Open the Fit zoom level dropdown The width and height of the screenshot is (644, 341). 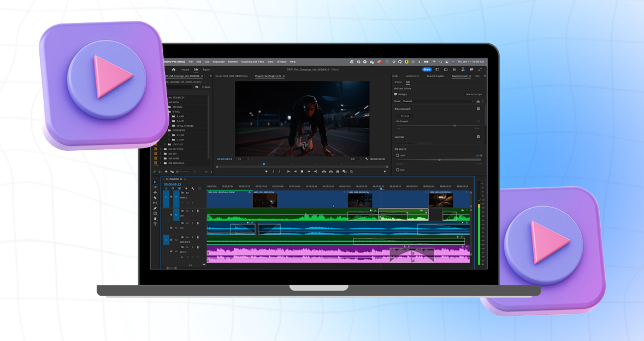click(243, 159)
